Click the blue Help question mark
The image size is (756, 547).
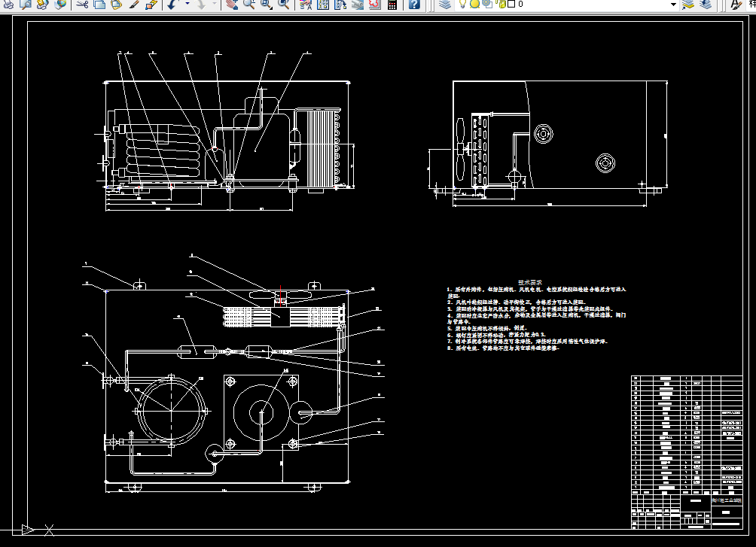click(x=413, y=4)
